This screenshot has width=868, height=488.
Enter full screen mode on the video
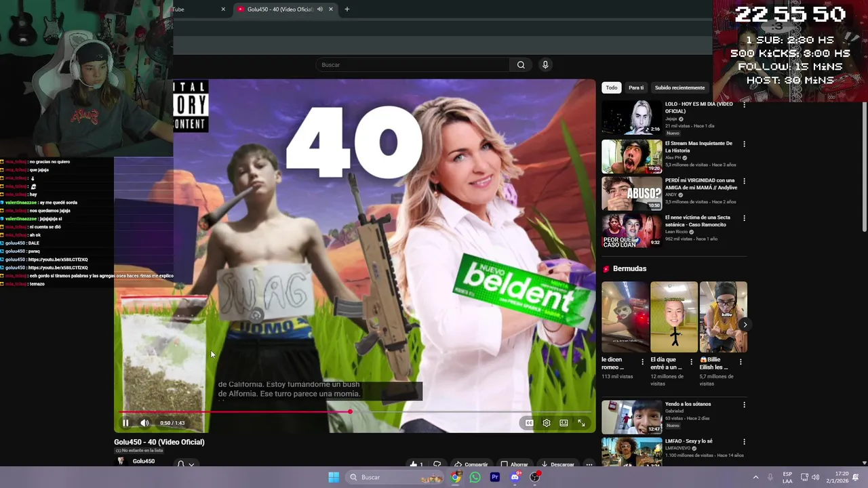tap(581, 423)
